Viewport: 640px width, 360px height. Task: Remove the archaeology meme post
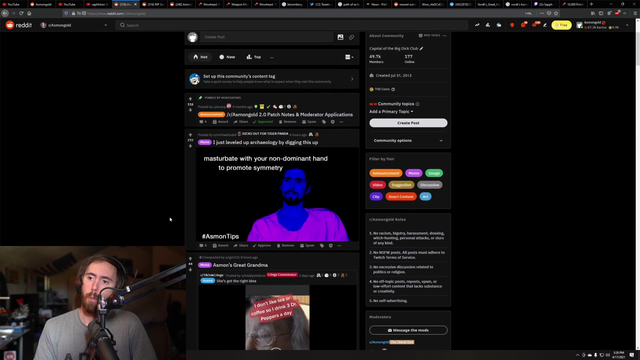[x=286, y=246]
